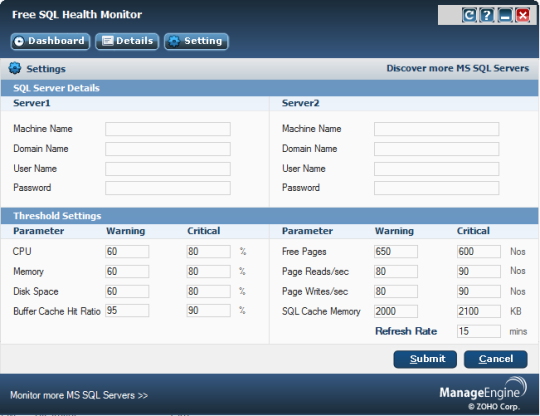The image size is (540, 416).
Task: Select CPU critical threshold field
Action: pyautogui.click(x=208, y=251)
